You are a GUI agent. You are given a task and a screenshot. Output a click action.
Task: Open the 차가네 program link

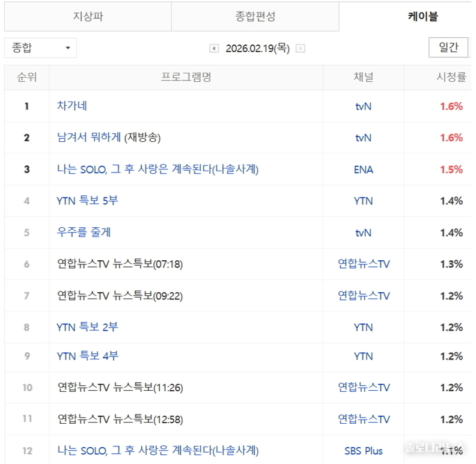(72, 106)
